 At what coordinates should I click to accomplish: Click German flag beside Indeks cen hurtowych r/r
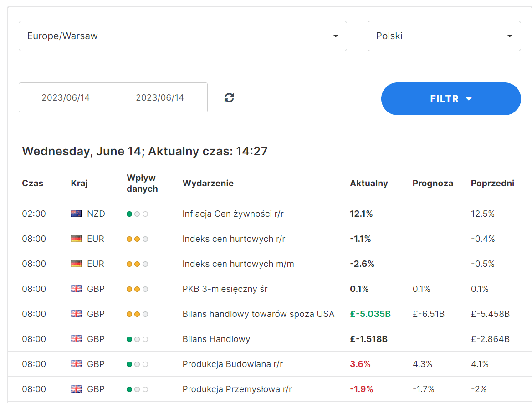tap(76, 239)
